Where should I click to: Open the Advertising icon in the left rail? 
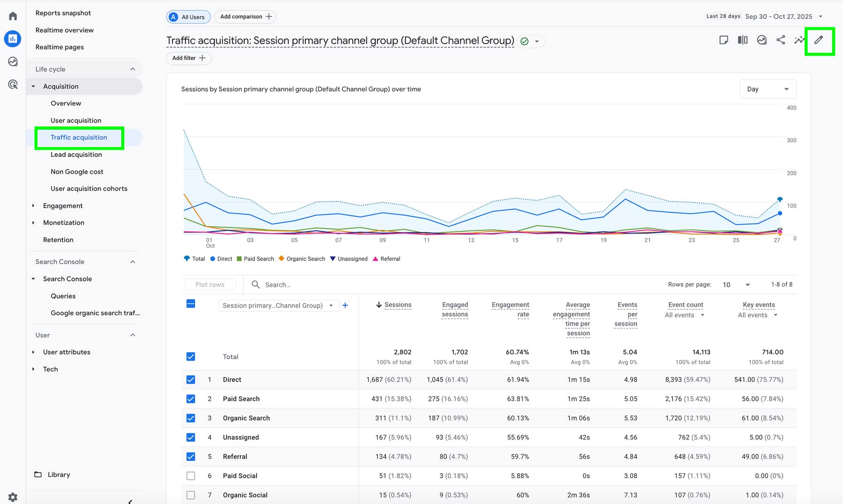click(x=13, y=84)
